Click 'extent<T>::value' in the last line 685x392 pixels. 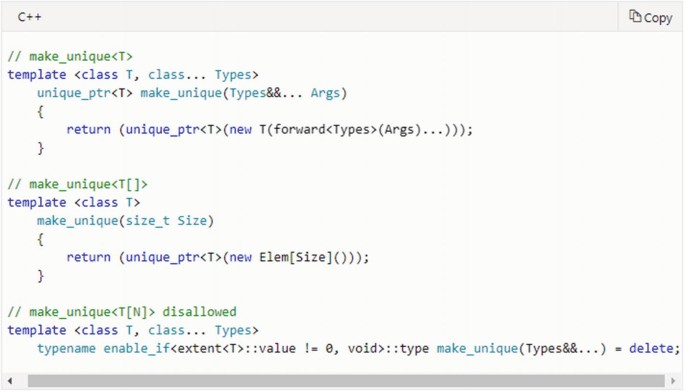[236, 348]
